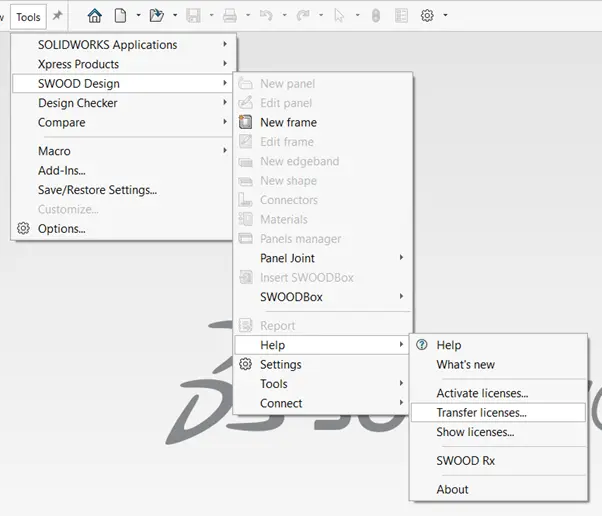The height and width of the screenshot is (516, 602).
Task: Choose Activate licenses...
Action: pos(498,393)
